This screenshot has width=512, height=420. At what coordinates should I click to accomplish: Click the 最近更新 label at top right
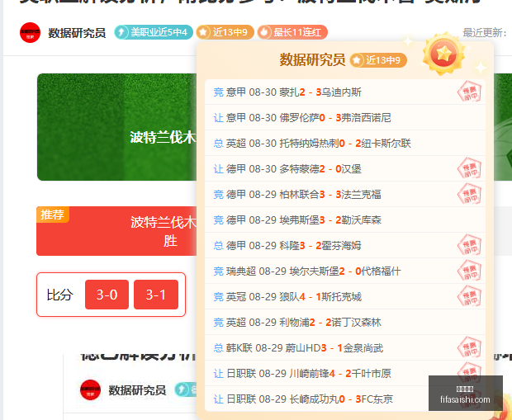click(x=485, y=33)
